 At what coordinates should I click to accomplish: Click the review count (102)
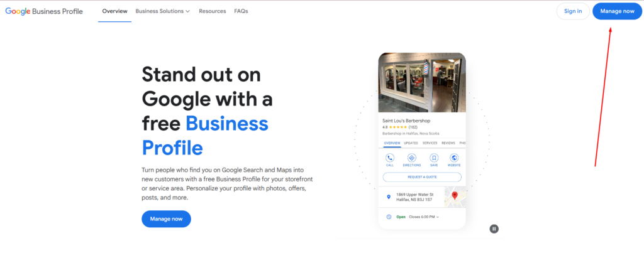[x=413, y=127]
